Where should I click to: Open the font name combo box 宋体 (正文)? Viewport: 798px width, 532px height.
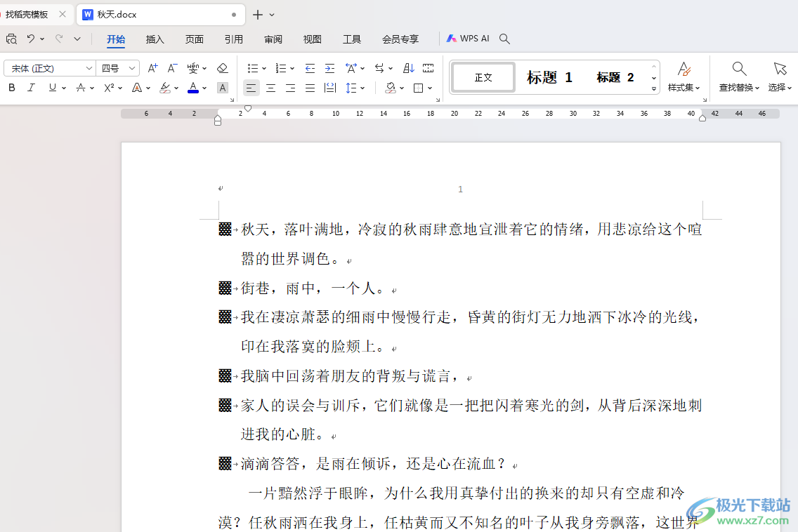click(49, 68)
